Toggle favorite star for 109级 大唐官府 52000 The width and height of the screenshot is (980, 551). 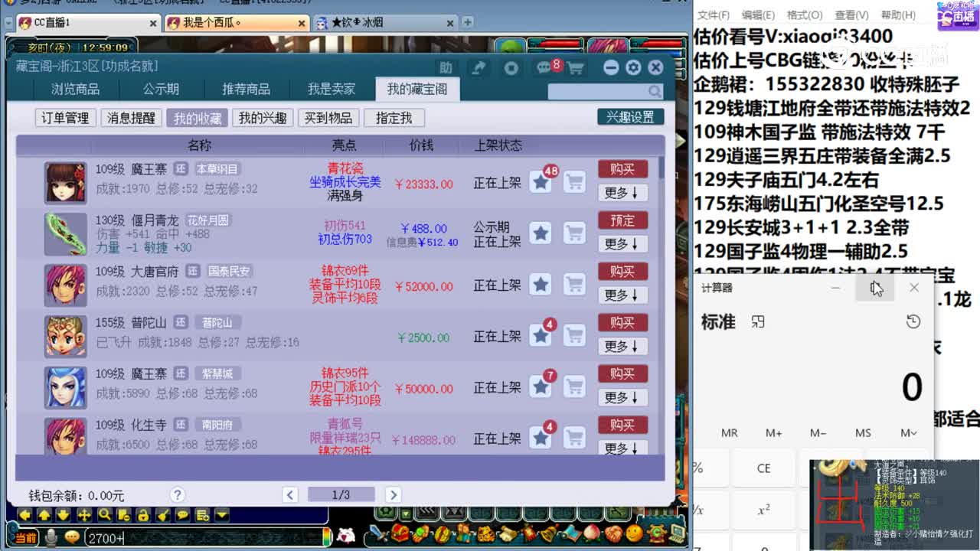point(541,284)
